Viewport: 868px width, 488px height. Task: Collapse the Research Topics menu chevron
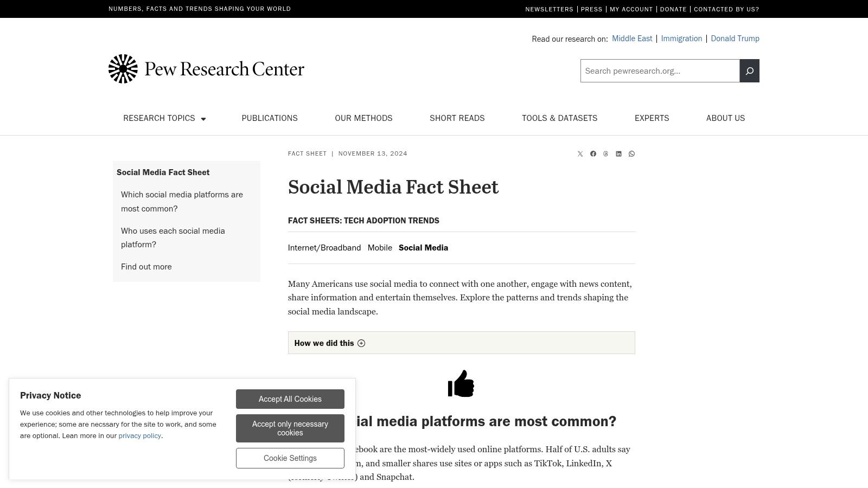click(x=203, y=119)
